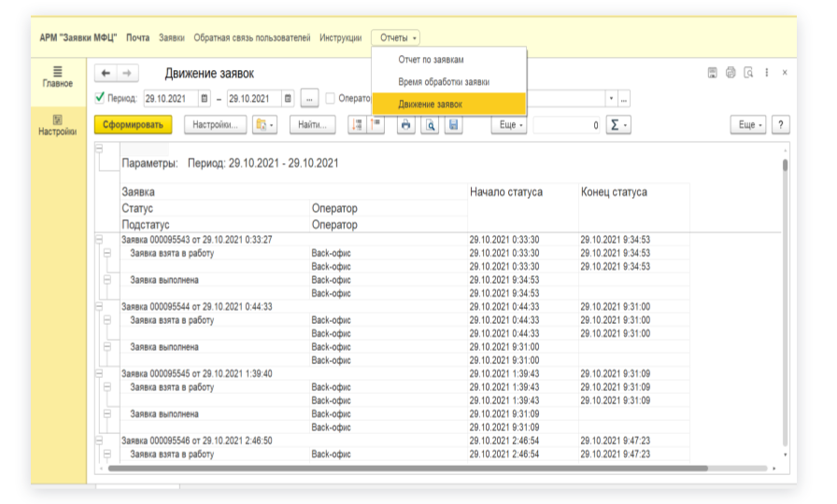
Task: Open Главное section in sidebar
Action: [57, 77]
